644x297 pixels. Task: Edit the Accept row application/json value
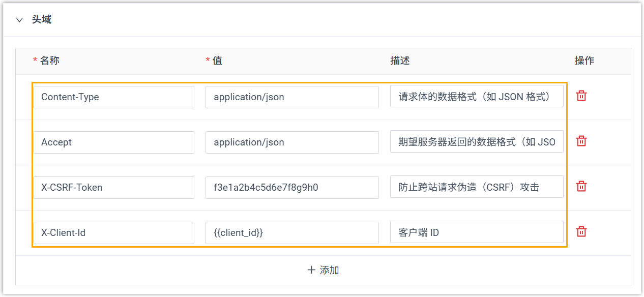click(292, 142)
